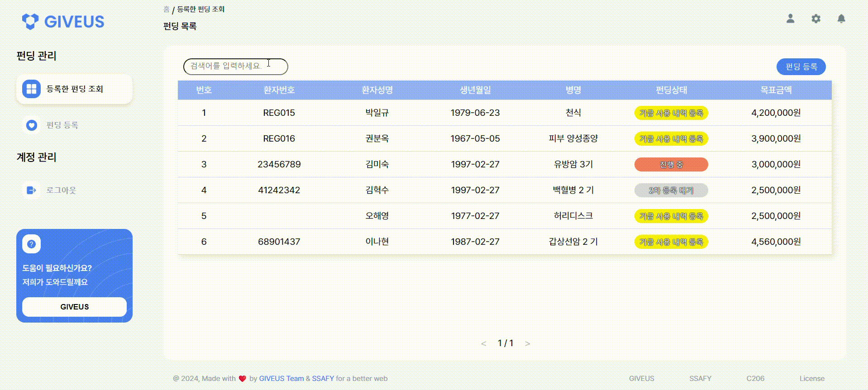
Task: Open the user profile icon
Action: click(x=790, y=19)
